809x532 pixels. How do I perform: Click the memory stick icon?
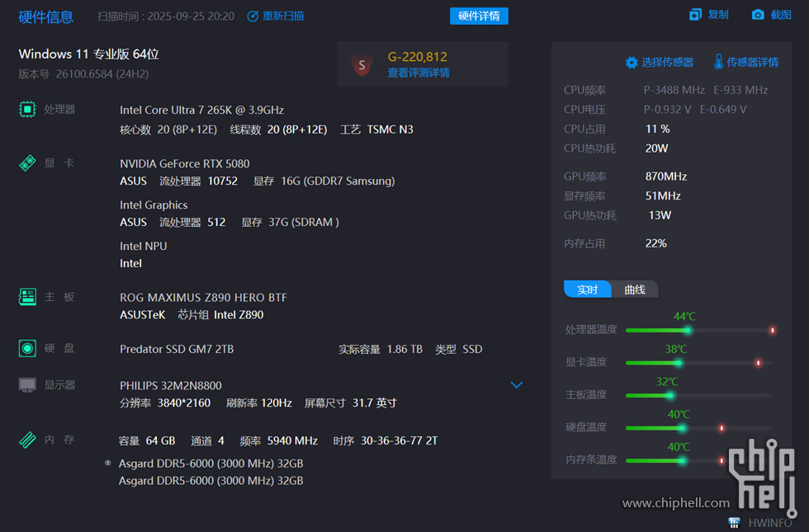(27, 440)
